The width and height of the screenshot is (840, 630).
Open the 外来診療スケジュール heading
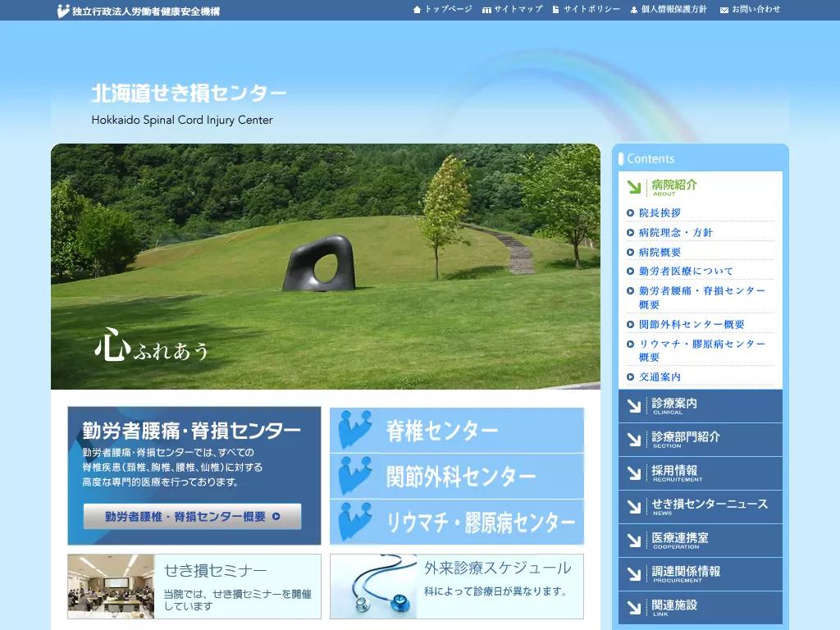coord(498,568)
